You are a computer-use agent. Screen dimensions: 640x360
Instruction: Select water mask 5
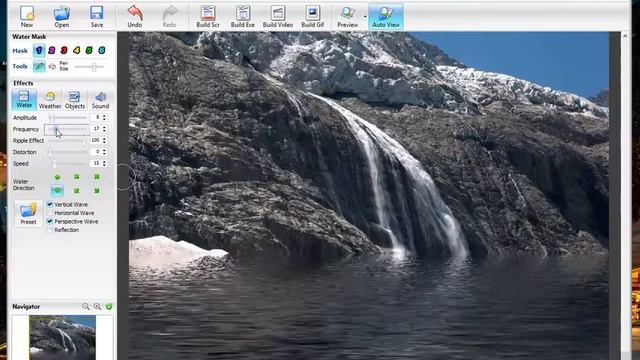click(89, 51)
